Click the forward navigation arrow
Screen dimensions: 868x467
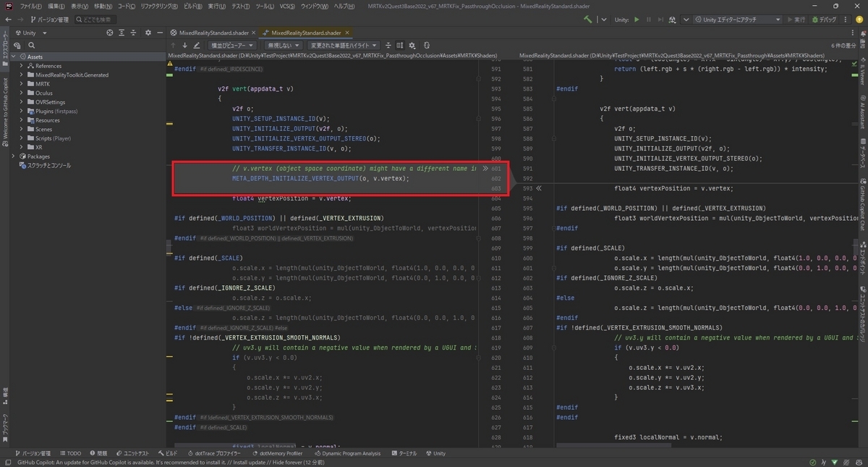[x=20, y=20]
